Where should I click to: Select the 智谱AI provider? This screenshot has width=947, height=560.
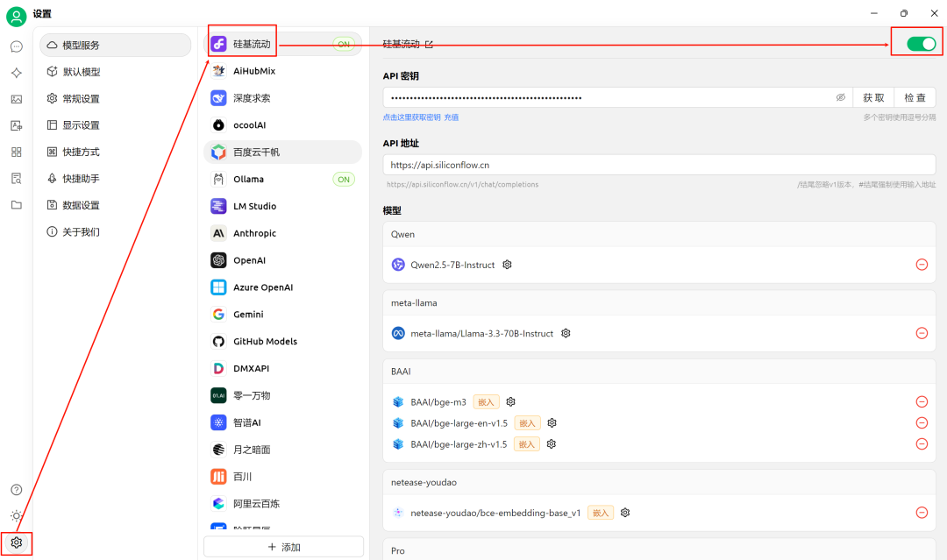click(282, 422)
